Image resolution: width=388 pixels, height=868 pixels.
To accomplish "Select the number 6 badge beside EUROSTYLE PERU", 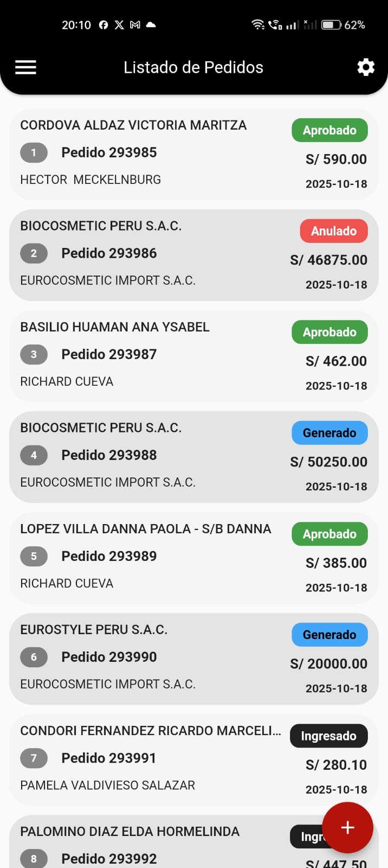I will click(34, 657).
